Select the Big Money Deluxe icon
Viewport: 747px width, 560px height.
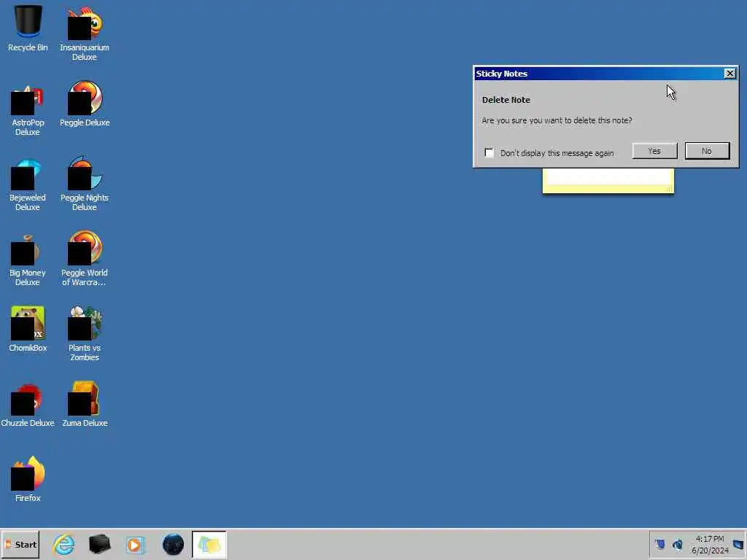point(28,260)
